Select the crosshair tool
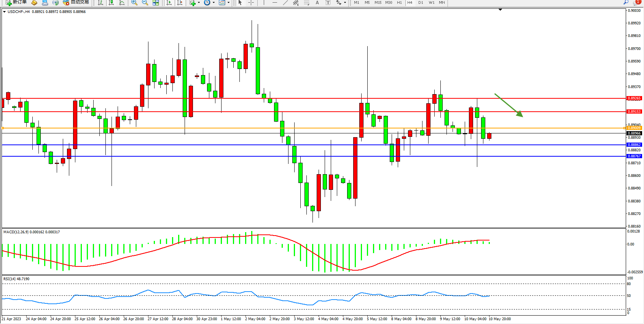The height and width of the screenshot is (324, 644). point(251,3)
